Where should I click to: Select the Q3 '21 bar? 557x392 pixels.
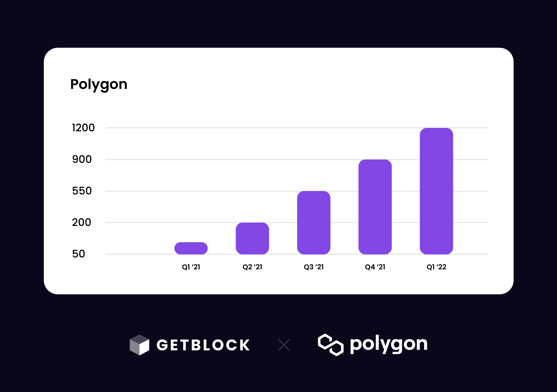(314, 223)
